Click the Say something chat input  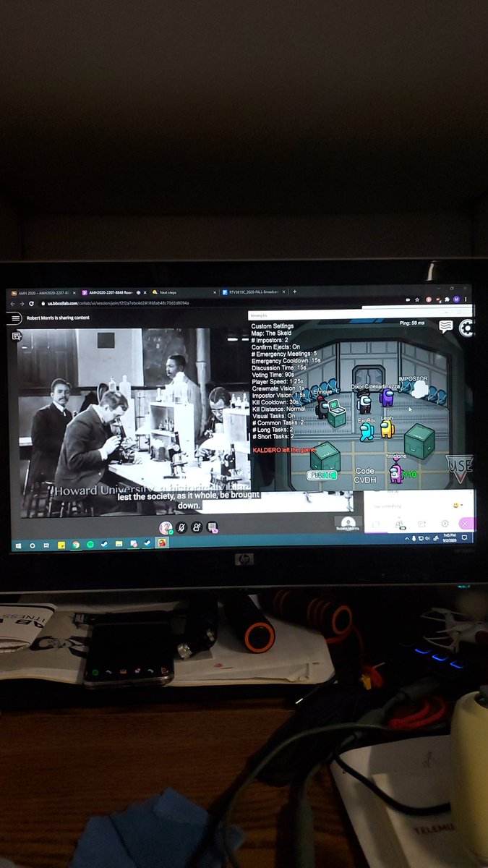(x=408, y=505)
